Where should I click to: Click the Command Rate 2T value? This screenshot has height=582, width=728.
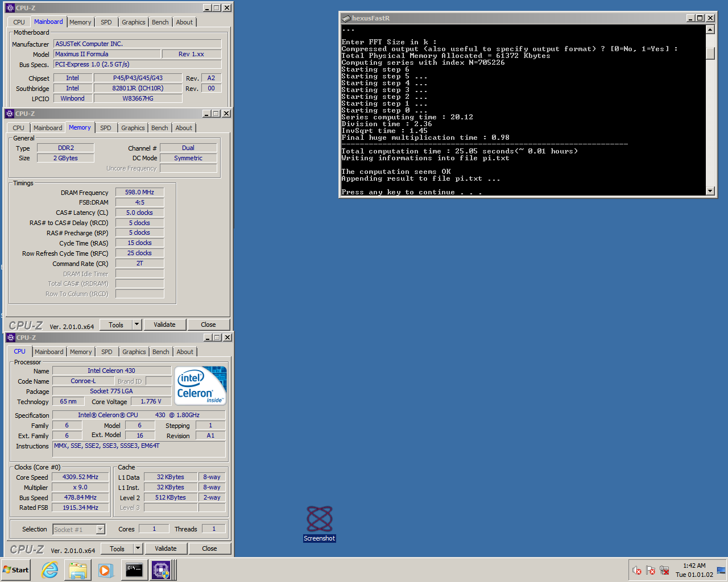(x=139, y=263)
